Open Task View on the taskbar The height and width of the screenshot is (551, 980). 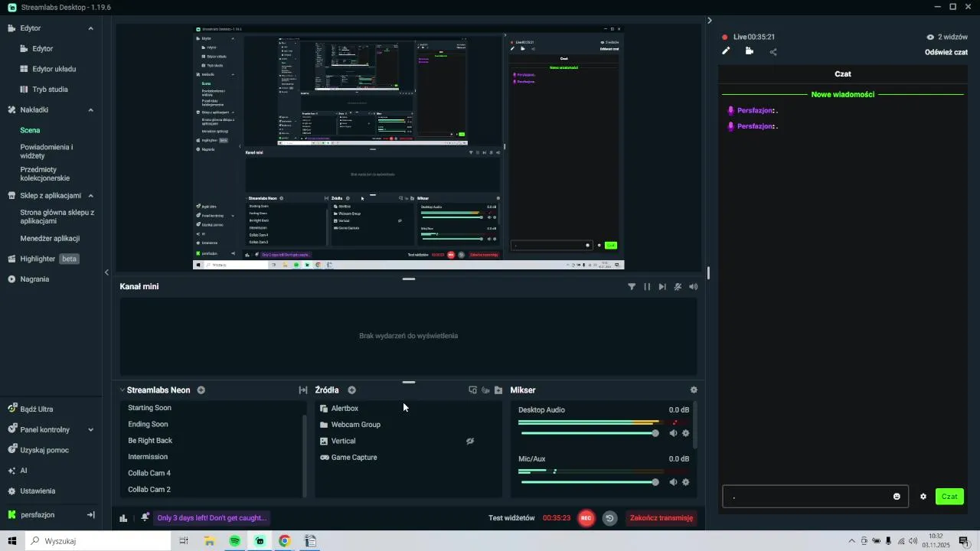(184, 541)
